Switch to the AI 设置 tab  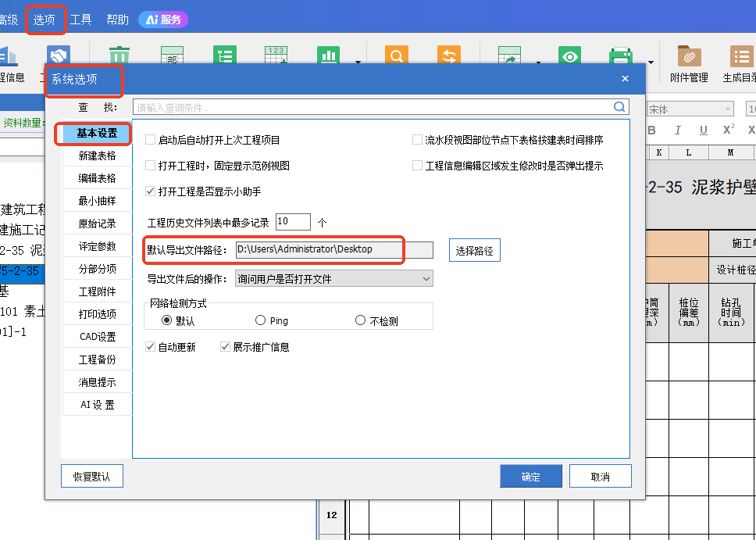[97, 405]
